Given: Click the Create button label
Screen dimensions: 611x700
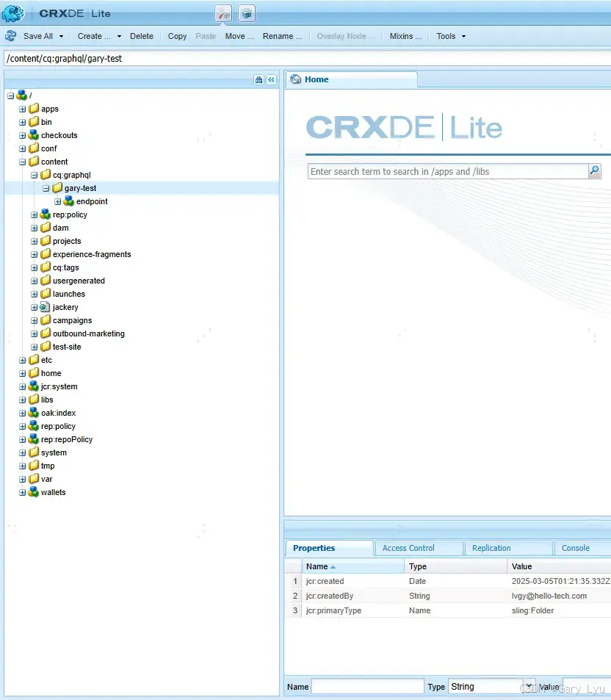Looking at the screenshot, I should [94, 36].
